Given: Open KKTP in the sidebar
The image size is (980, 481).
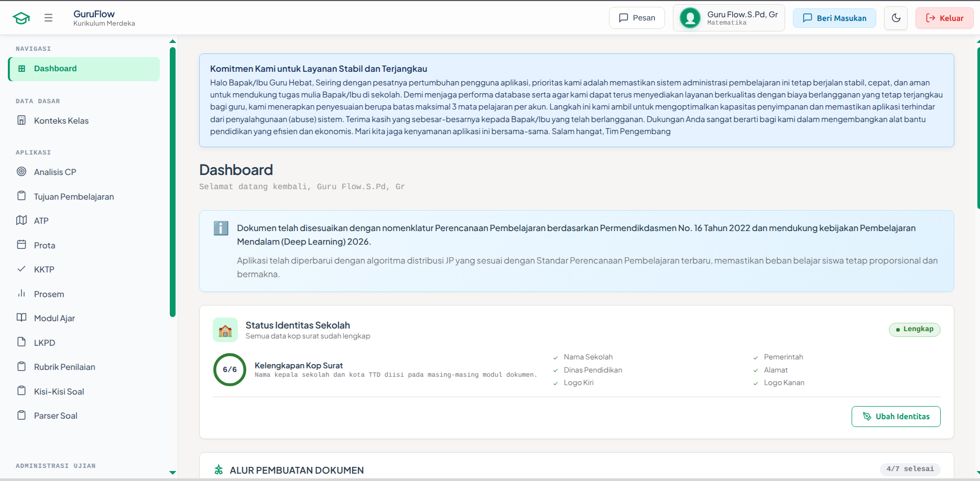Looking at the screenshot, I should (x=84, y=269).
